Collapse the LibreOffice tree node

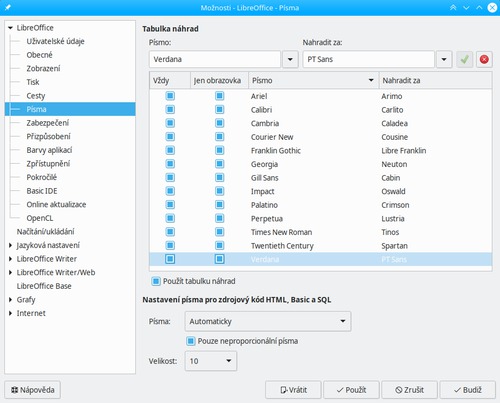[10, 28]
